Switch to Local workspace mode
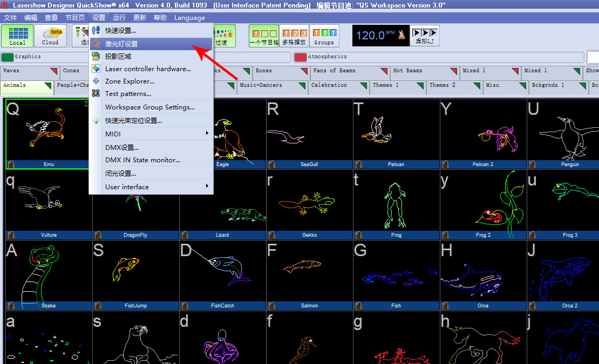The height and width of the screenshot is (364, 599). [x=18, y=36]
